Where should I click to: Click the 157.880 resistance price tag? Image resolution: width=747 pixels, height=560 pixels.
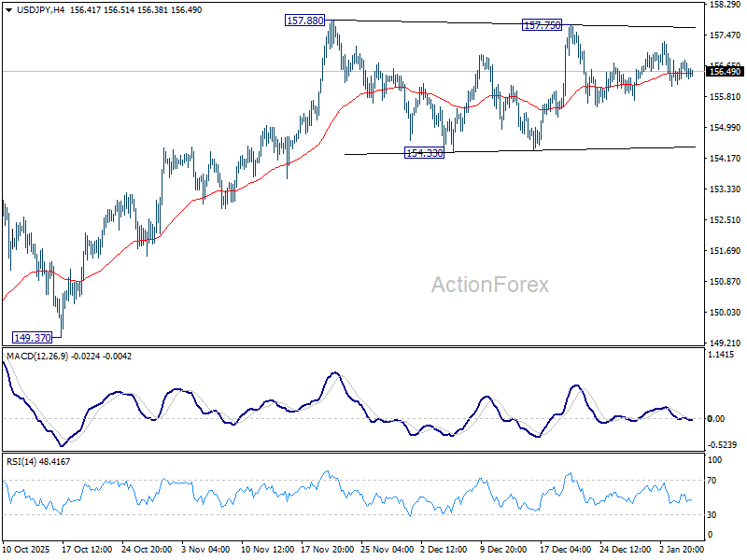[x=303, y=21]
